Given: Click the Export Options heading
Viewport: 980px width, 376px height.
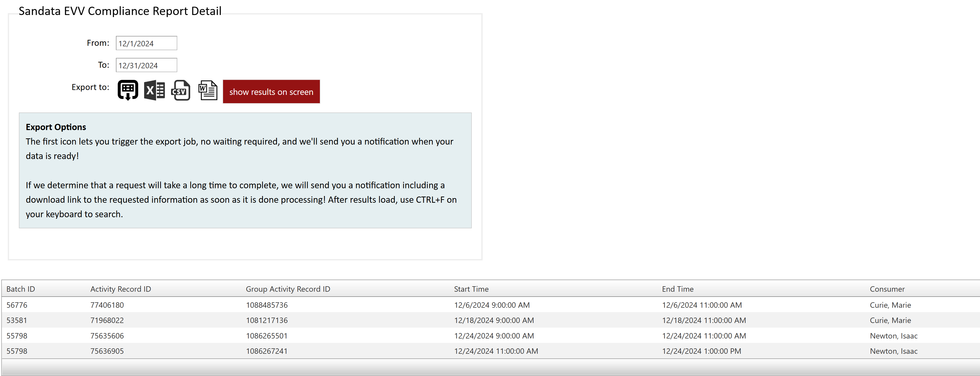Looking at the screenshot, I should click(x=56, y=127).
